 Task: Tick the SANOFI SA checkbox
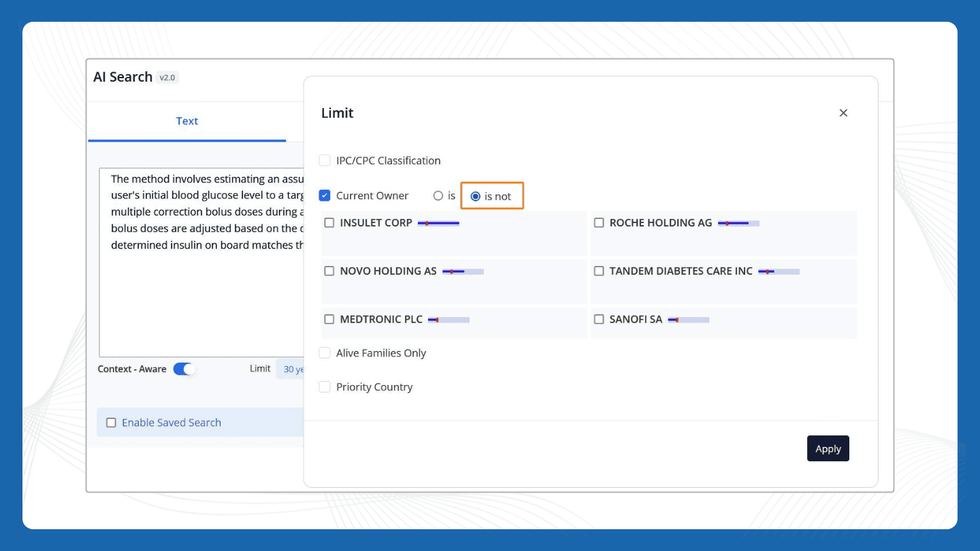point(599,319)
